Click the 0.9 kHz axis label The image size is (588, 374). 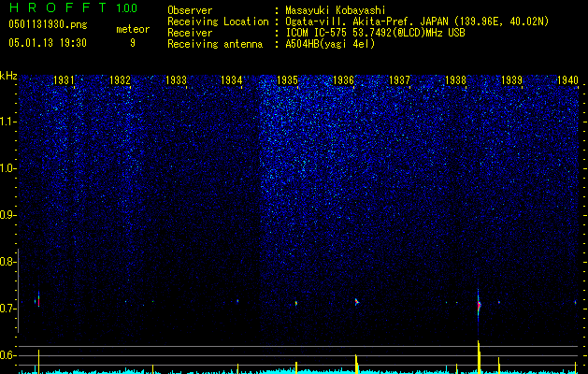[7, 215]
